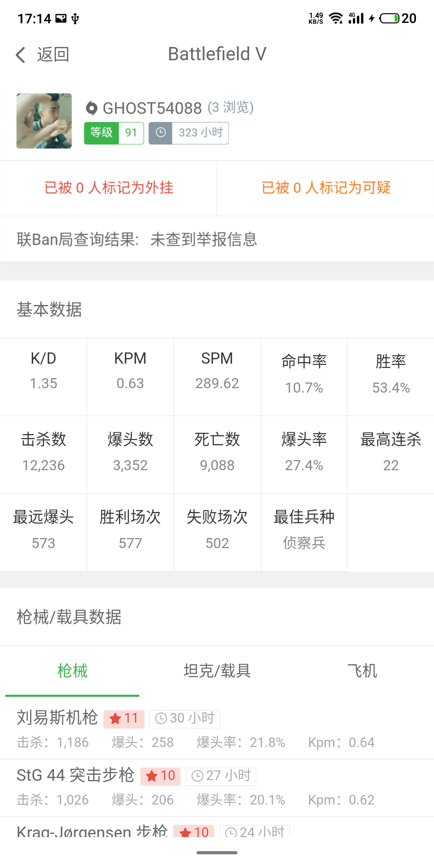Switch to the 坦克/载具 tab
Screen dimensions: 434x868
coord(217,671)
